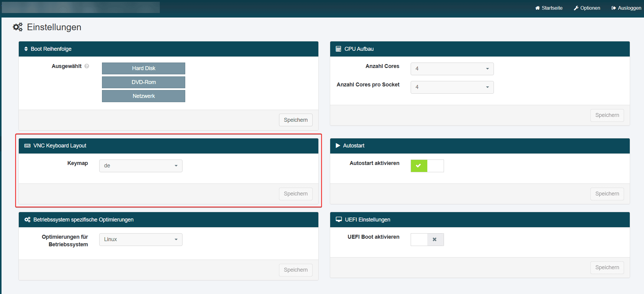The height and width of the screenshot is (294, 644).
Task: Disable the Autostart aktivieren toggle
Action: [x=427, y=166]
